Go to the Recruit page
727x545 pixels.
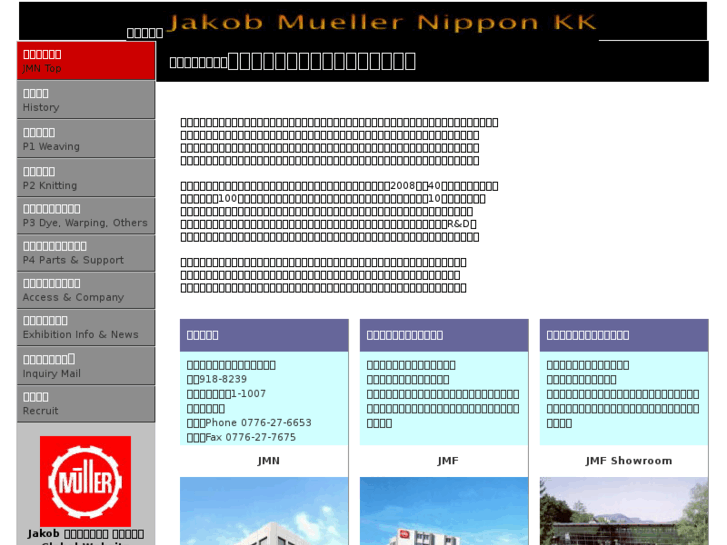(86, 404)
